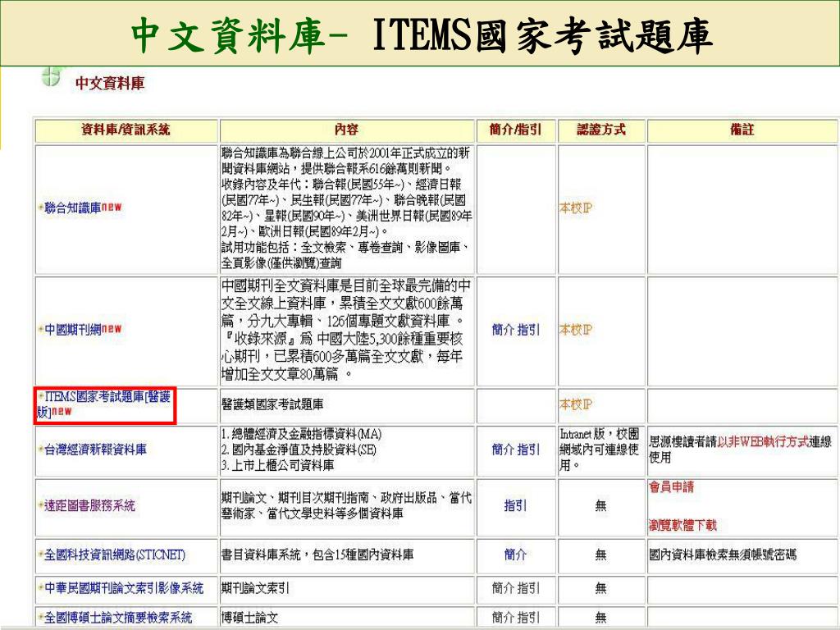Screen dimensions: 840x630
Task: Click the 中文資料庫 section heading
Action: click(x=110, y=83)
